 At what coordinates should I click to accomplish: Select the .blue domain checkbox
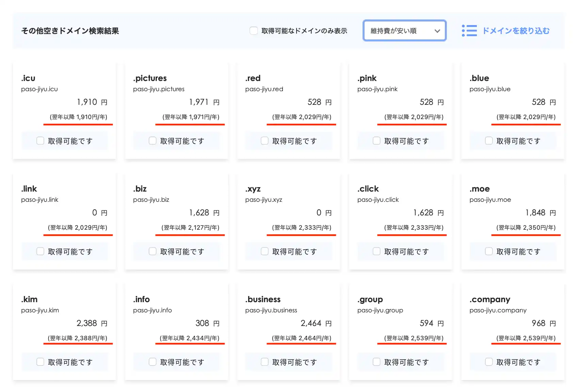489,141
